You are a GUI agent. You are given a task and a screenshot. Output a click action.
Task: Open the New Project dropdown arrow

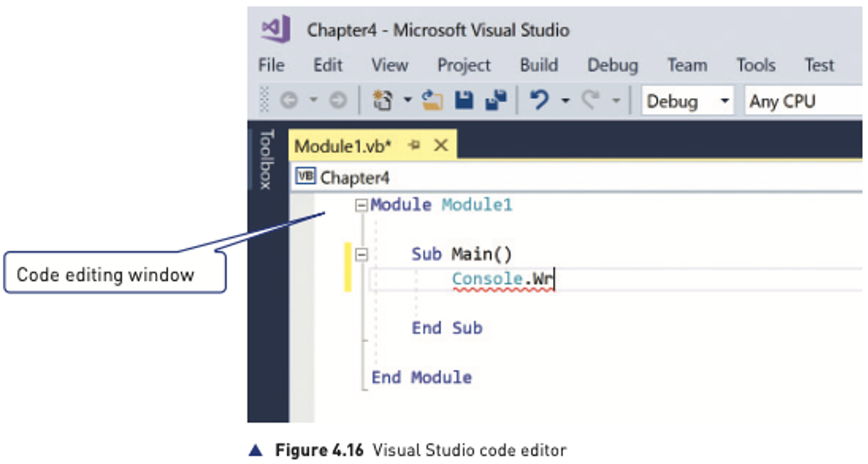pyautogui.click(x=407, y=100)
